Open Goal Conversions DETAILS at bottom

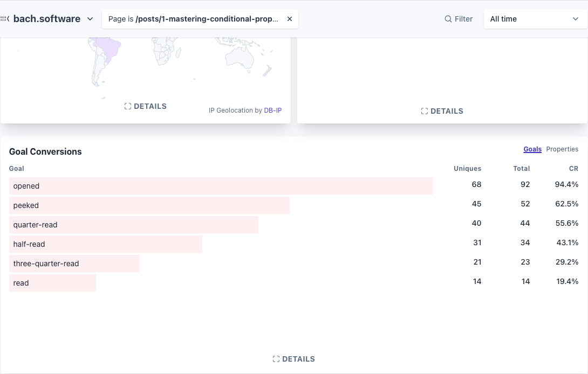(x=294, y=359)
